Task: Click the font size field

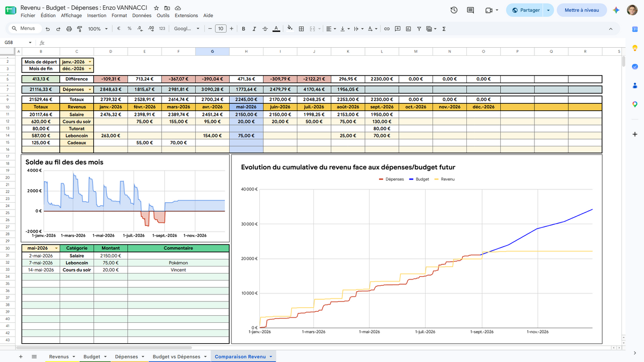Action: coord(221,29)
